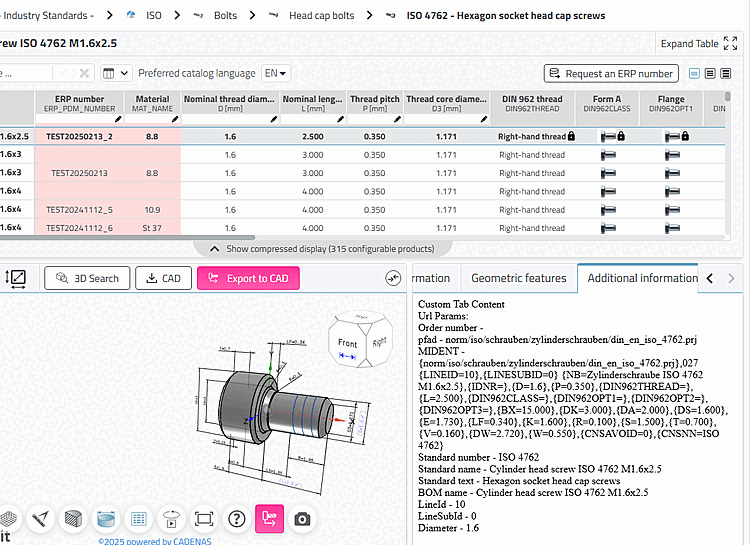Open the EN catalog language dropdown
750x545 pixels.
click(276, 73)
